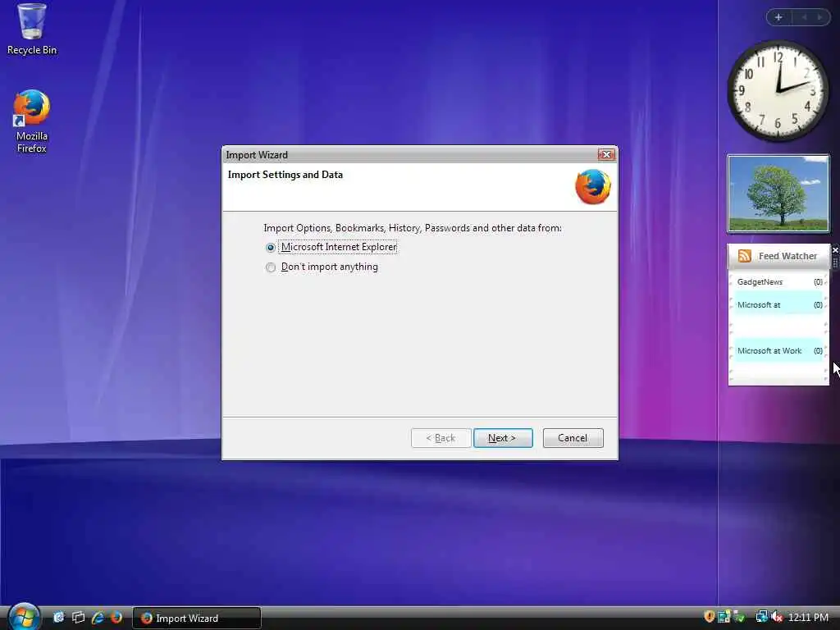
Task: Click the Windows Sidebar tray icon
Action: 724,617
